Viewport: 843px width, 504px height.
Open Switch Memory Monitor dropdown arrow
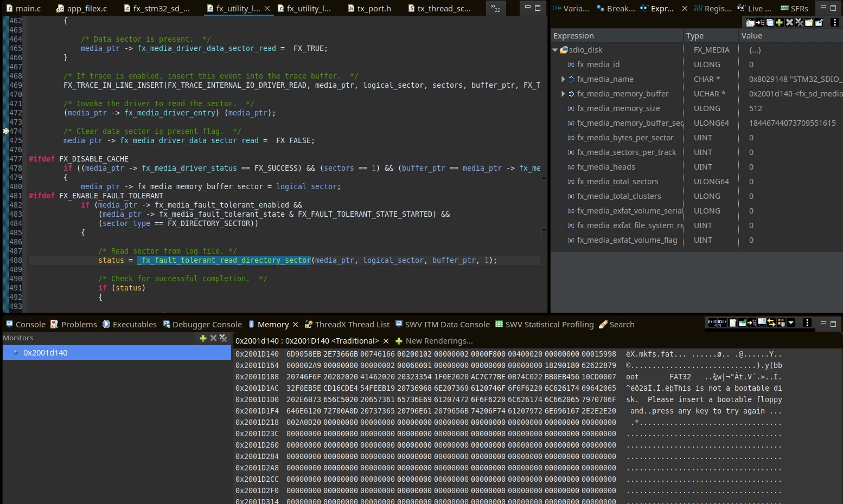791,322
